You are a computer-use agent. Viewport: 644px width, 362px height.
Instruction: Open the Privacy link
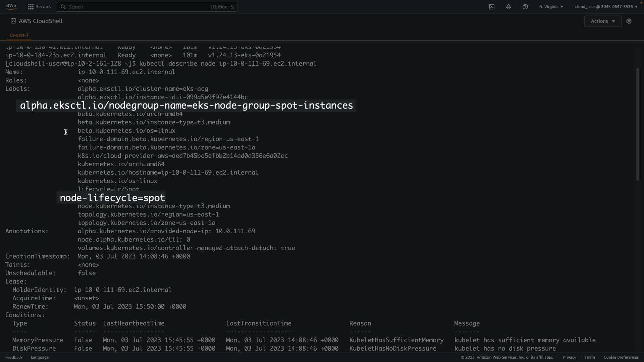(x=569, y=357)
